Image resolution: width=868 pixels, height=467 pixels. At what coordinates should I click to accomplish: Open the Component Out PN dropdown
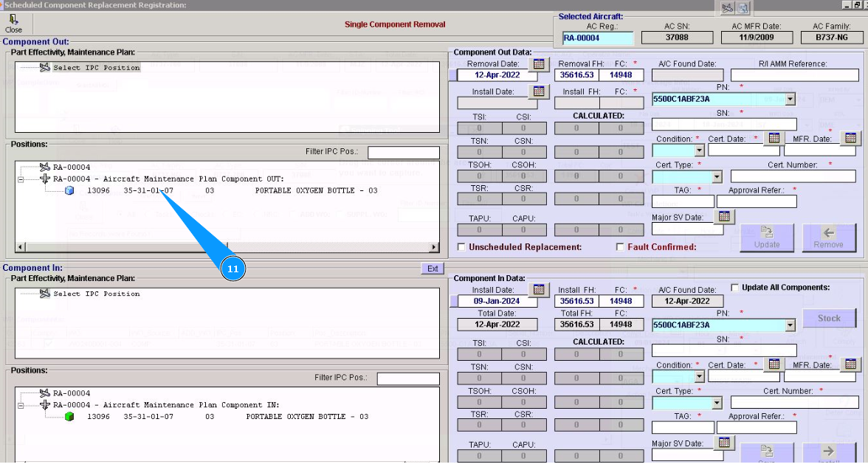point(790,99)
